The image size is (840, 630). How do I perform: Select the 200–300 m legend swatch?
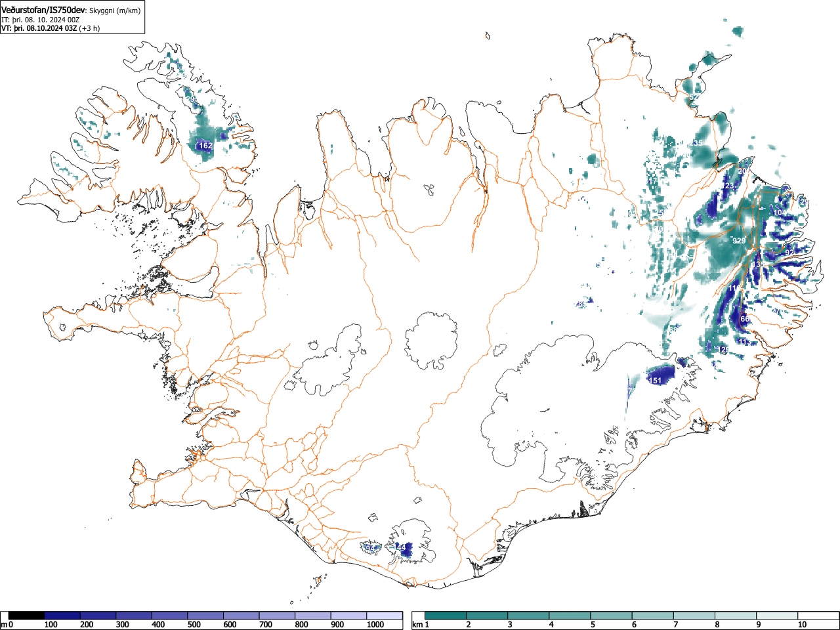[x=98, y=616]
